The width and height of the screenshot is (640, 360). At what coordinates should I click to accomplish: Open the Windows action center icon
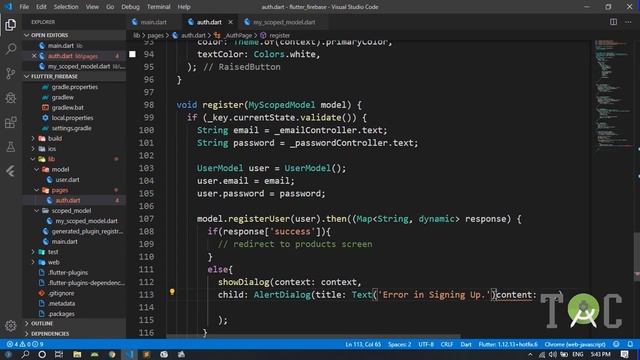[x=625, y=354]
